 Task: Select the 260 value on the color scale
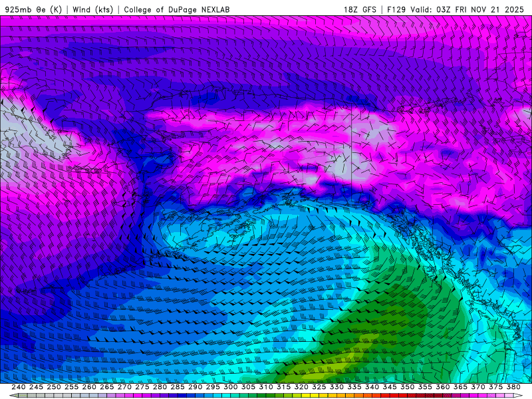point(89,387)
